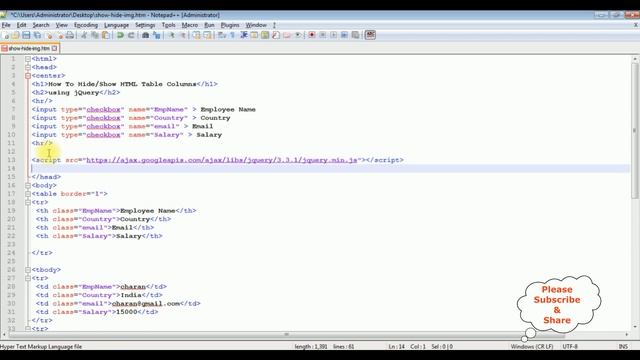This screenshot has height=360, width=640.
Task: Click the Print toolbar icon
Action: pos(70,35)
